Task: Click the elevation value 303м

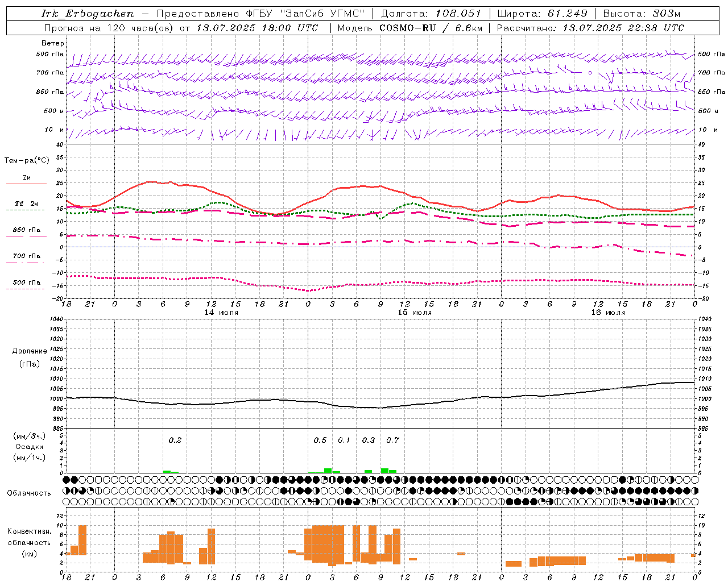Action: 665,14
